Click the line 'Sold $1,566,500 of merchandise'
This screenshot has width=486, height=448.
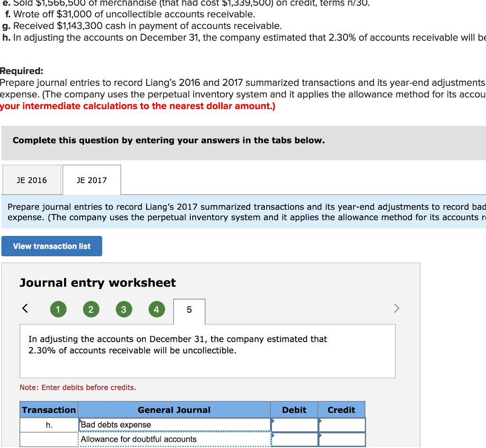(186, 3)
